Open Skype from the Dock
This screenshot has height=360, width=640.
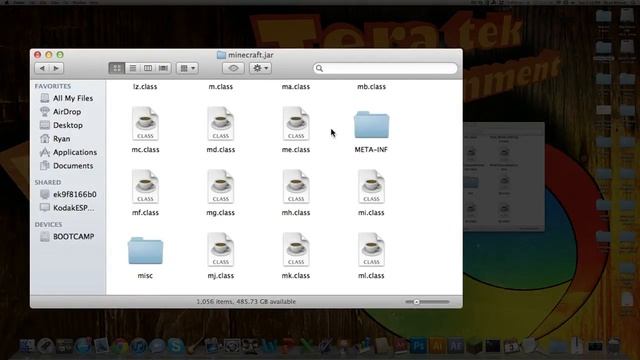click(x=176, y=346)
